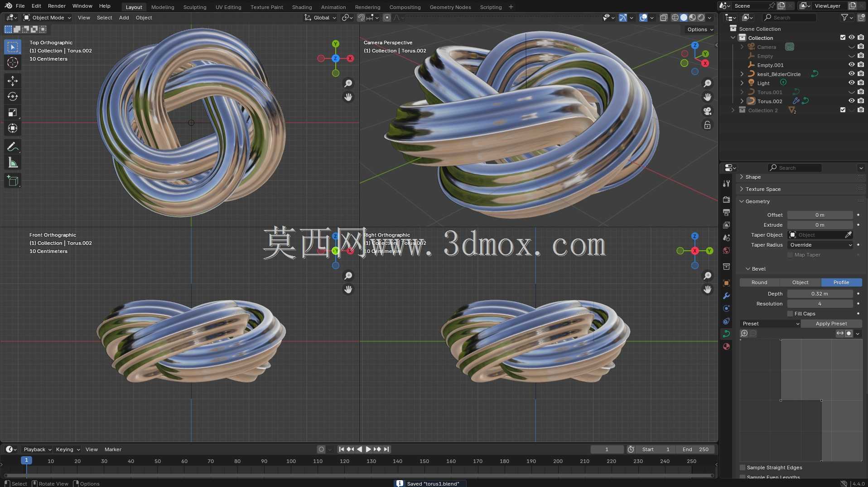Click the bevel Resolution value slider
Viewport: 868px width, 487px height.
[x=820, y=304]
